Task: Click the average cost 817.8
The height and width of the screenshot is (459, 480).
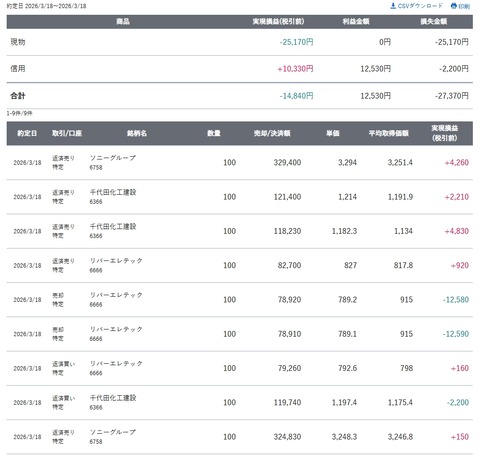Action: [403, 266]
